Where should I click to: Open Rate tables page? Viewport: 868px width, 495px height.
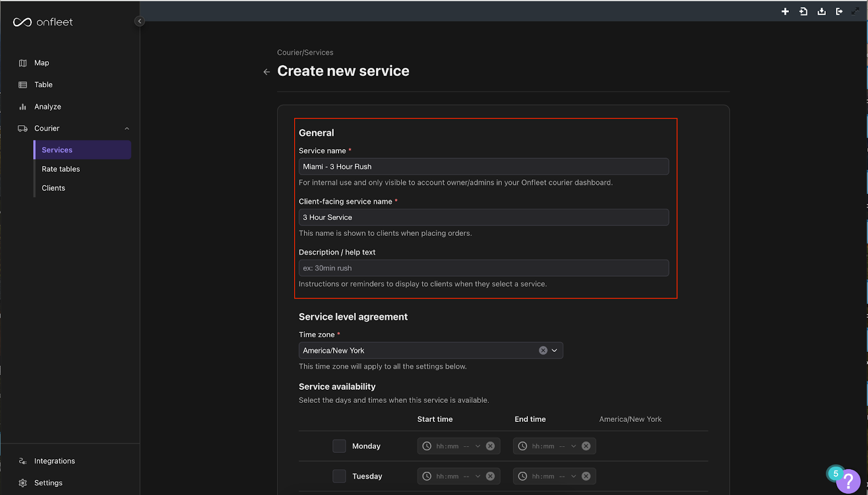click(61, 169)
